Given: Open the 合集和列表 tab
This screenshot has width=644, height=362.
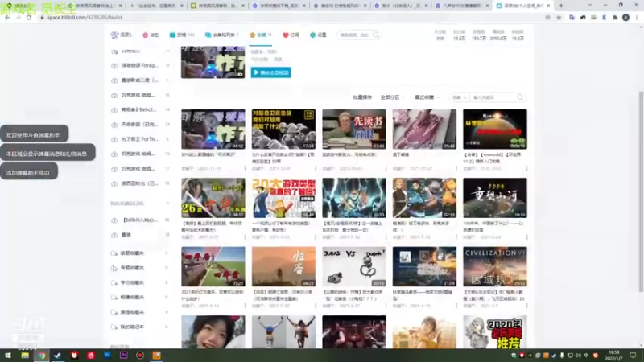Looking at the screenshot, I should (222, 35).
